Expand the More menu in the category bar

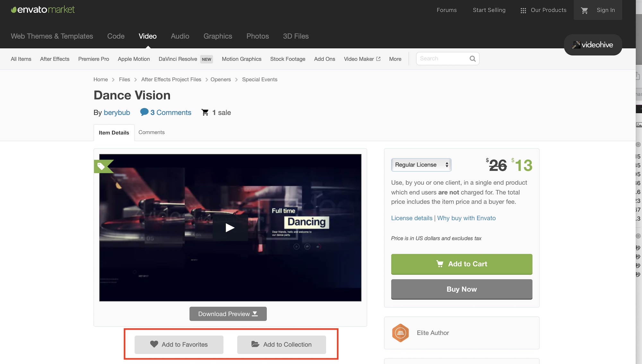[x=395, y=59]
